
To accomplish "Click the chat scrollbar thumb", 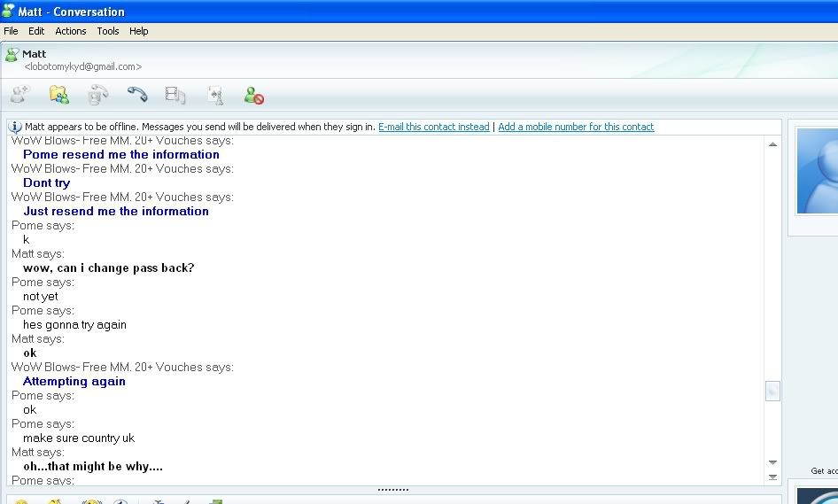I will point(772,391).
